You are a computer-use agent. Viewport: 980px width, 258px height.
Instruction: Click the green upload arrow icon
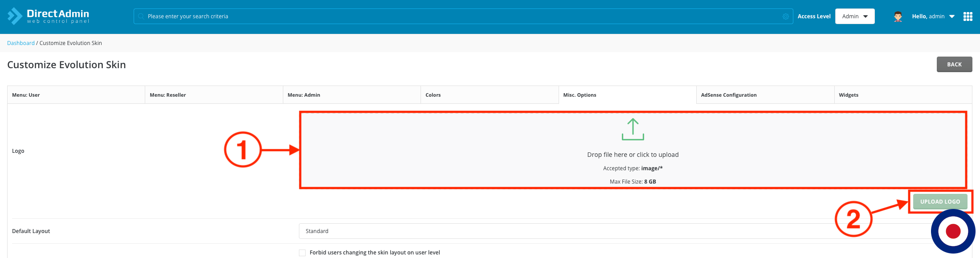click(633, 129)
